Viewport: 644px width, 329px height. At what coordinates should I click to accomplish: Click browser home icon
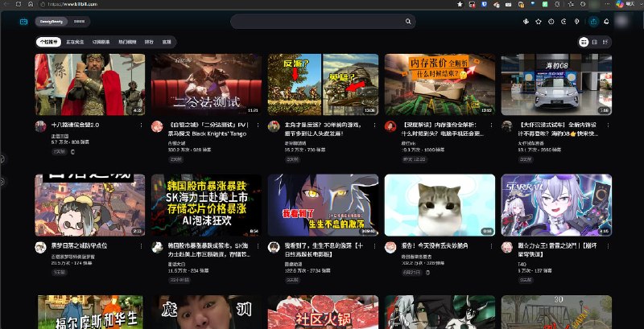[31, 4]
